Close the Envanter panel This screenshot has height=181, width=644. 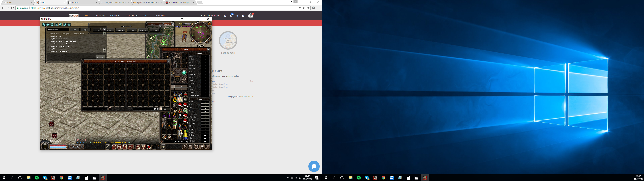coord(209,49)
